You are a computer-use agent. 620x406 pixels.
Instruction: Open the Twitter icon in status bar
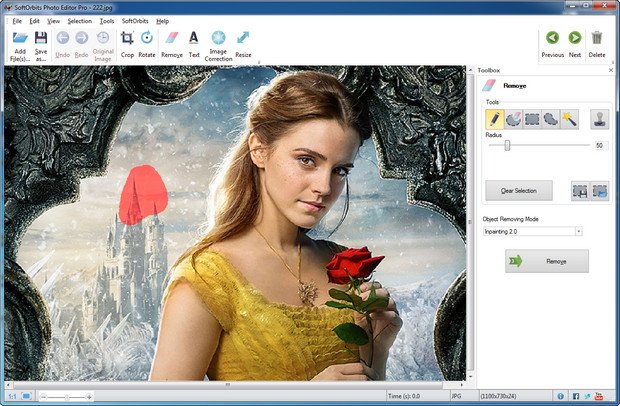point(588,396)
